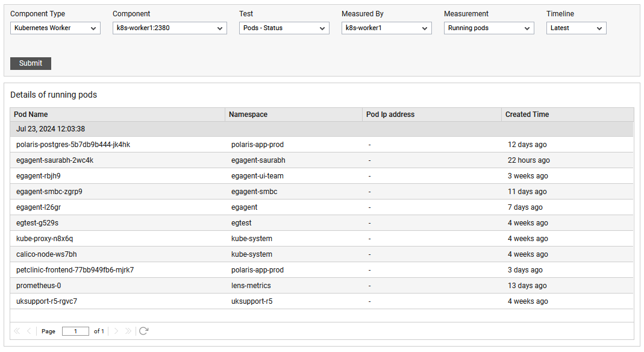644x352 pixels.
Task: Click the page number input field
Action: 75,331
